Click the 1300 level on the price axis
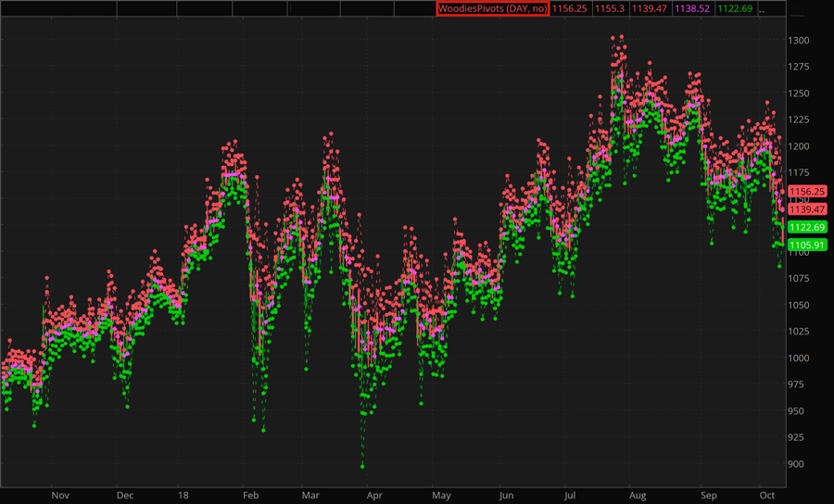The width and height of the screenshot is (834, 504). (x=800, y=41)
